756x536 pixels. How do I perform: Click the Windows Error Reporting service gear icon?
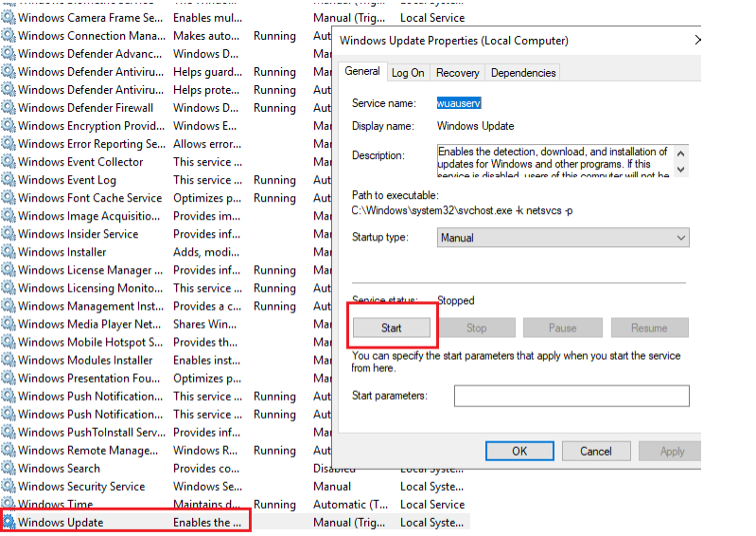click(9, 143)
